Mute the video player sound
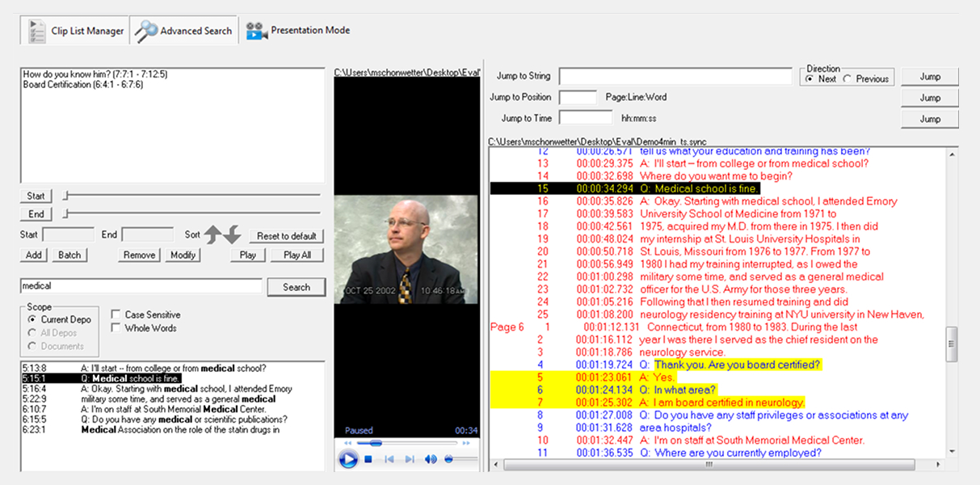Screen dimensions: 980x485 point(431,459)
